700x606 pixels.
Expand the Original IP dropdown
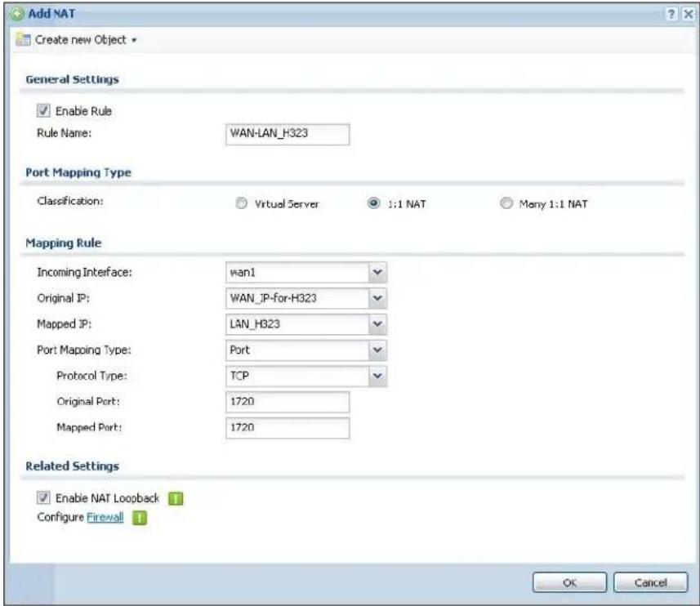pyautogui.click(x=306, y=298)
